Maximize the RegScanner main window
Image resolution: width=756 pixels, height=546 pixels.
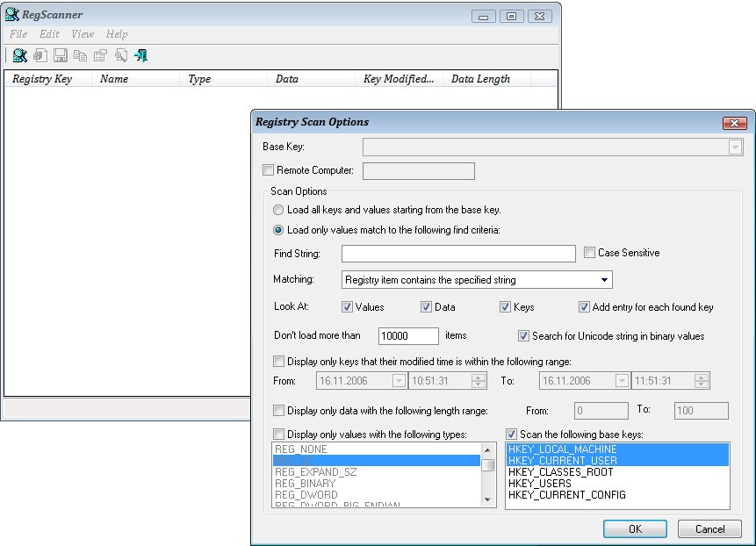[x=511, y=17]
